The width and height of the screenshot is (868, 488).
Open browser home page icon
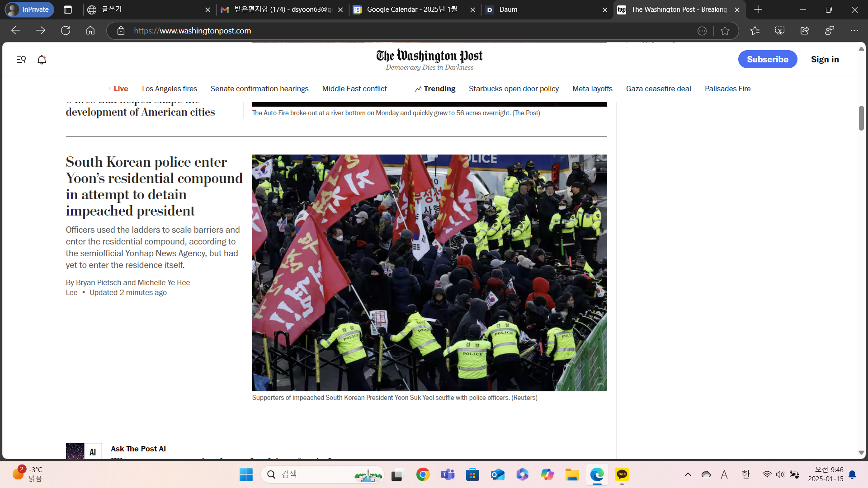pyautogui.click(x=90, y=31)
